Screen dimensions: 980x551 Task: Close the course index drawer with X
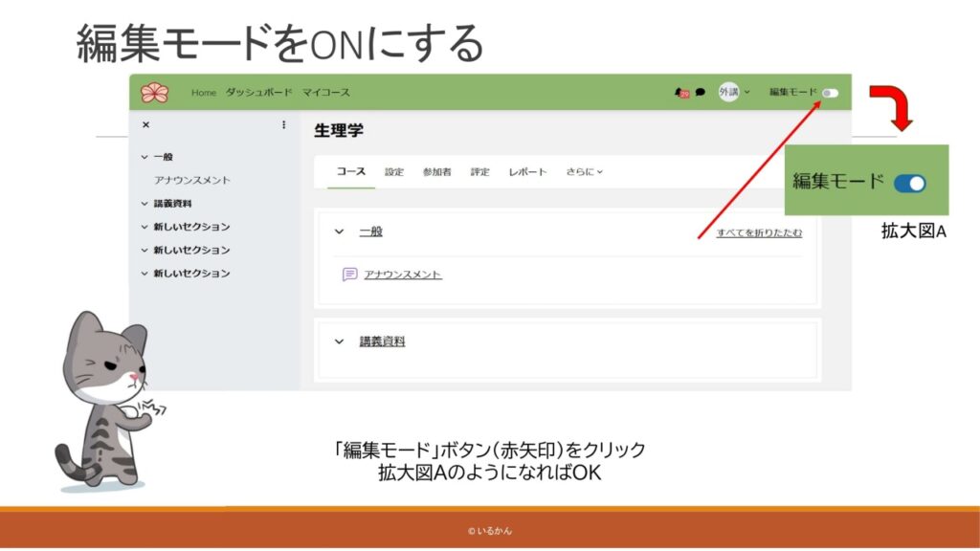pyautogui.click(x=145, y=125)
